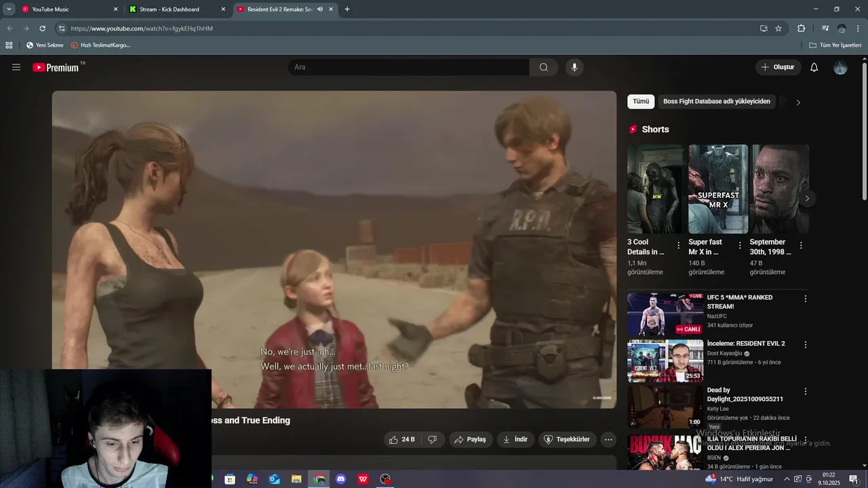Open options for UFC 5 ranked stream video
Screen dimensions: 868x488
tap(806, 298)
